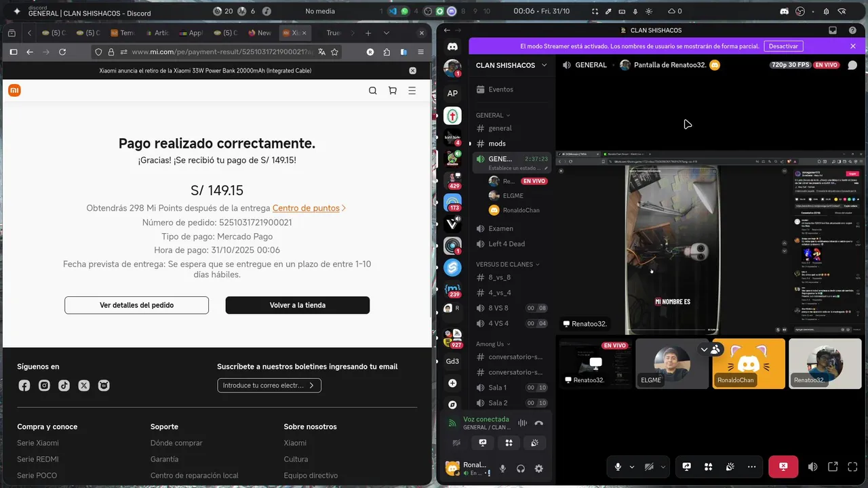Show chat panel in Discord call header

852,65
